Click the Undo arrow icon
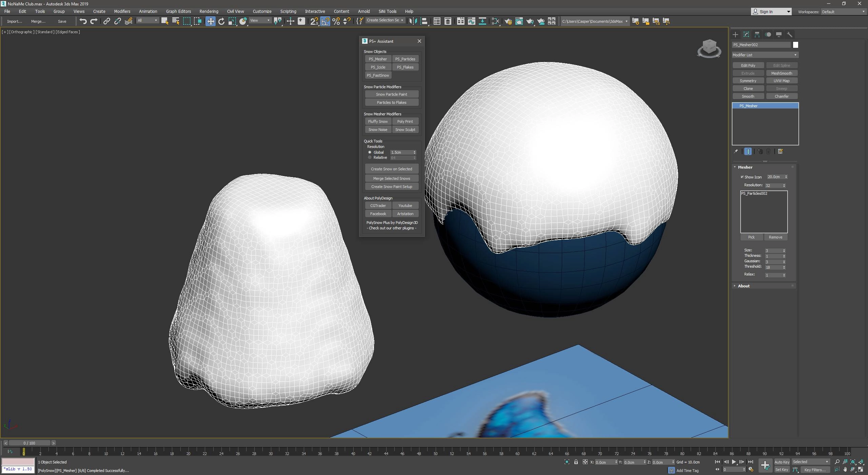The image size is (868, 475). [x=83, y=21]
